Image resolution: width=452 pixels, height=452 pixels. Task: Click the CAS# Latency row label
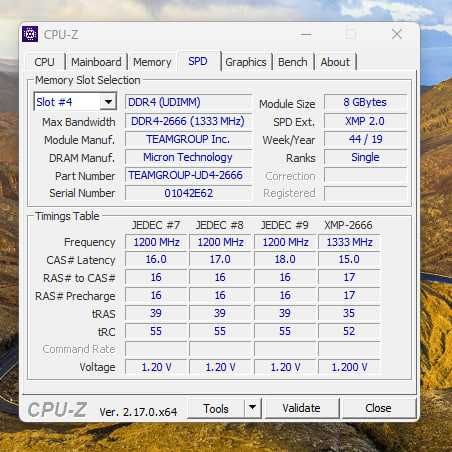click(81, 260)
